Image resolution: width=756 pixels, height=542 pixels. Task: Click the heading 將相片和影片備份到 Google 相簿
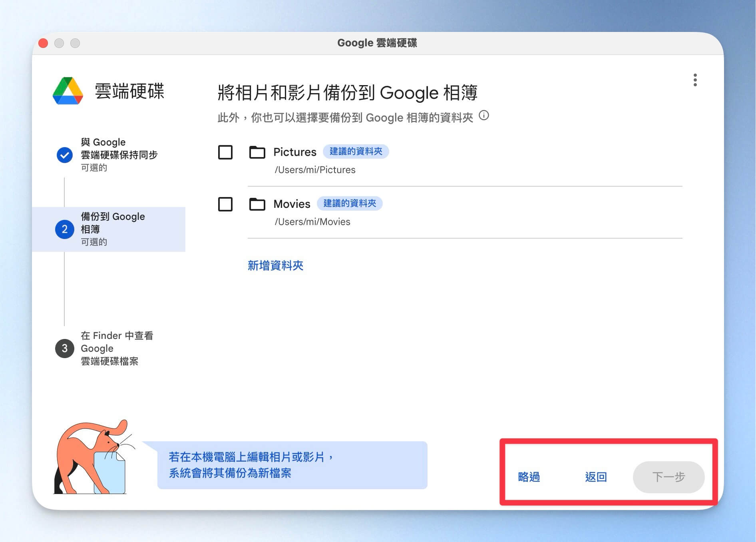348,93
